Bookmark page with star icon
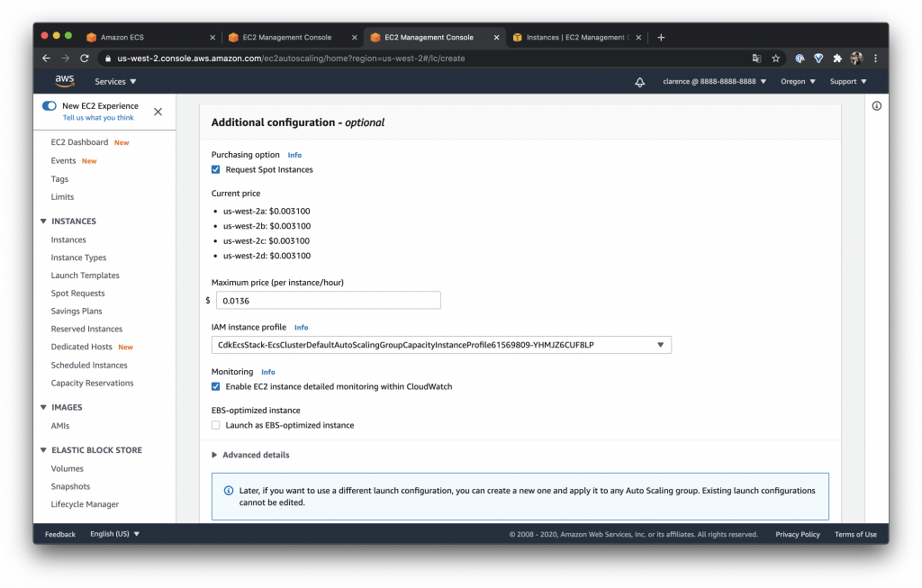 (x=775, y=59)
